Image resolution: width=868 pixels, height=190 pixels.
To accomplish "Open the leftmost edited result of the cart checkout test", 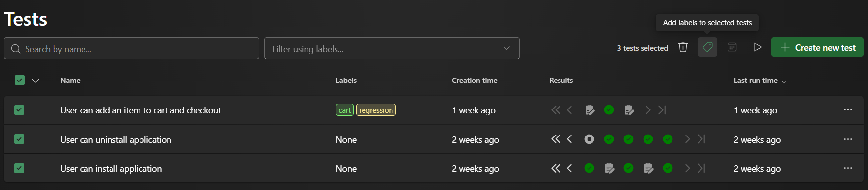I will [589, 110].
